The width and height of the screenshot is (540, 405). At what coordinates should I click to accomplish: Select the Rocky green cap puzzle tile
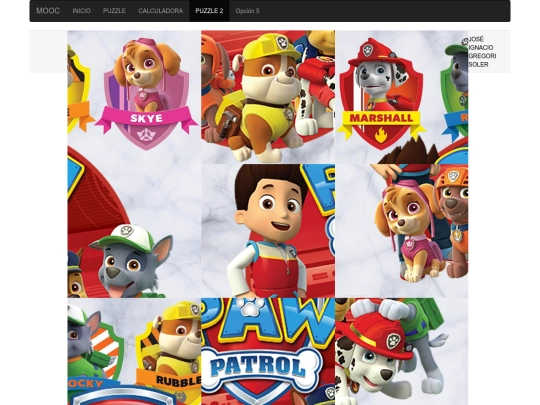[x=134, y=231]
